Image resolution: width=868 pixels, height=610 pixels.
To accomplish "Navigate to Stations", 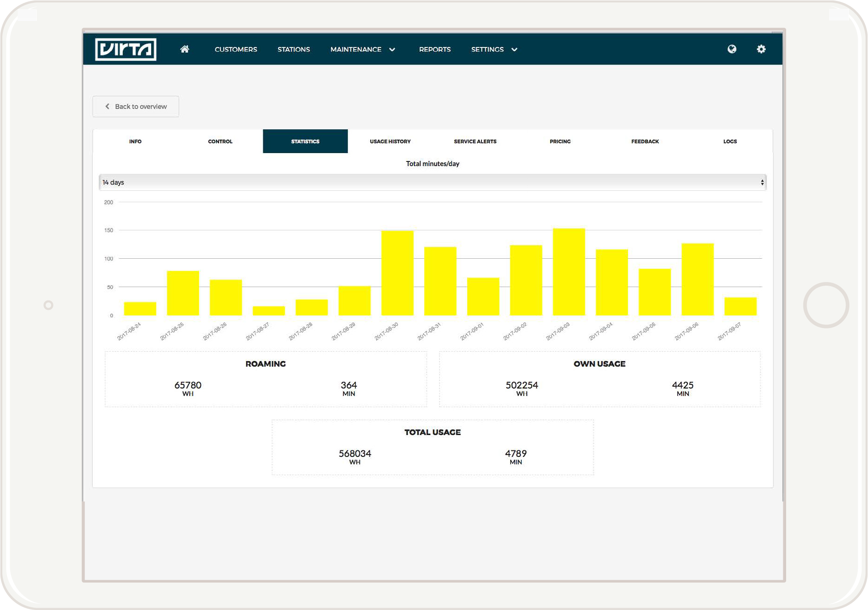I will coord(294,49).
